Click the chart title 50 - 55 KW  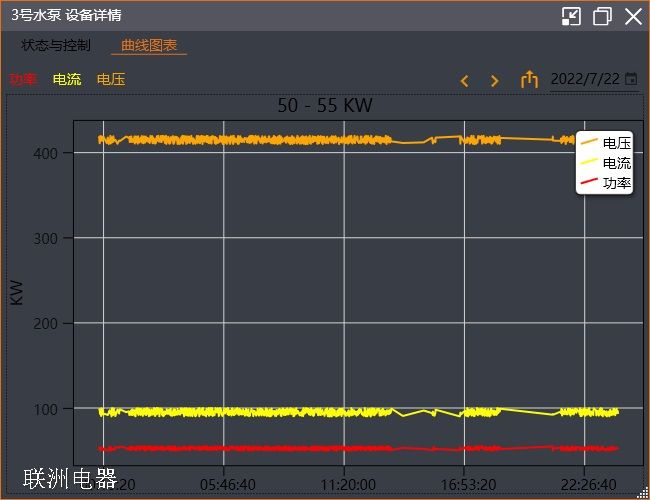click(x=325, y=106)
